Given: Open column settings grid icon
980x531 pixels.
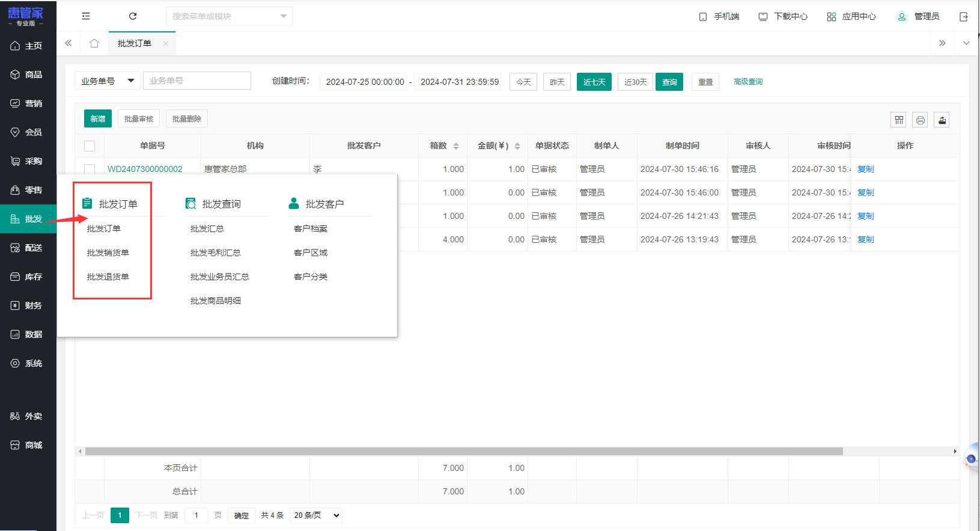Looking at the screenshot, I should (x=899, y=120).
